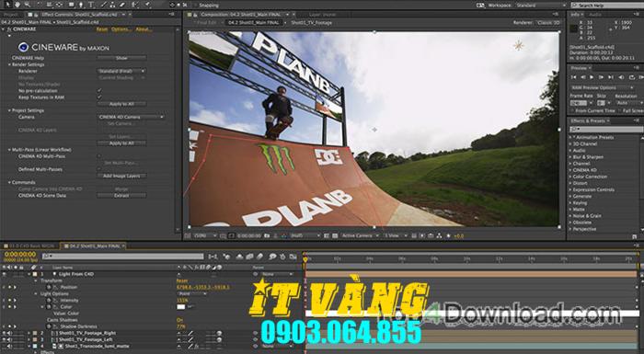
Task: Jump to last frame in Preview panel
Action: pyautogui.click(x=611, y=77)
